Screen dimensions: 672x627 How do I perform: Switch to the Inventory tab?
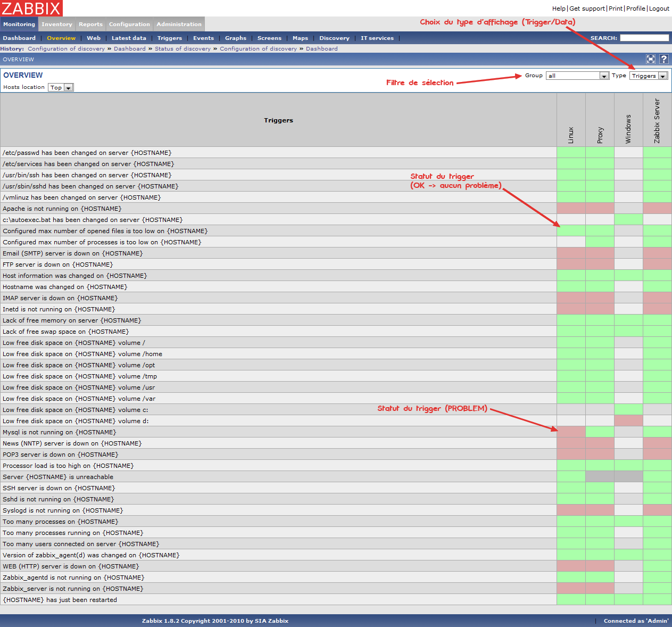(x=56, y=24)
